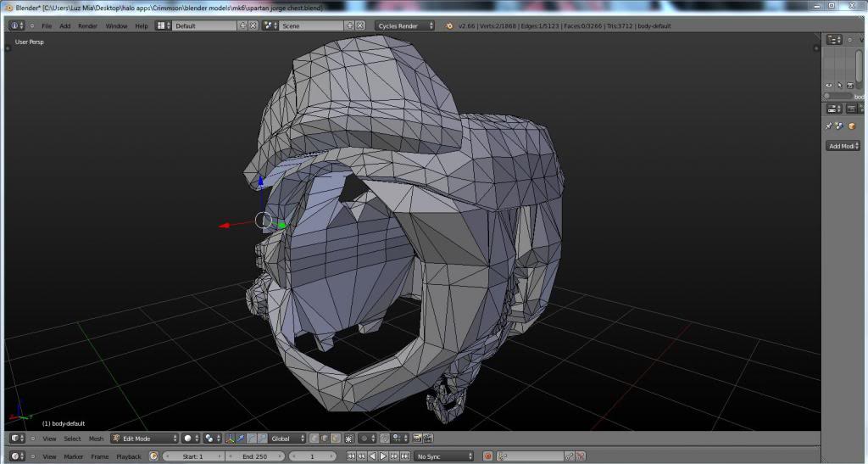
Task: Select the scale manipulator icon
Action: coord(263,439)
